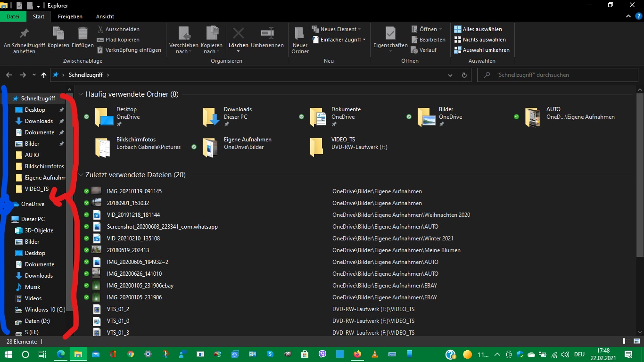Collapse Zuletzt verwendete Dateien group
This screenshot has height=362, width=644.
pyautogui.click(x=81, y=175)
